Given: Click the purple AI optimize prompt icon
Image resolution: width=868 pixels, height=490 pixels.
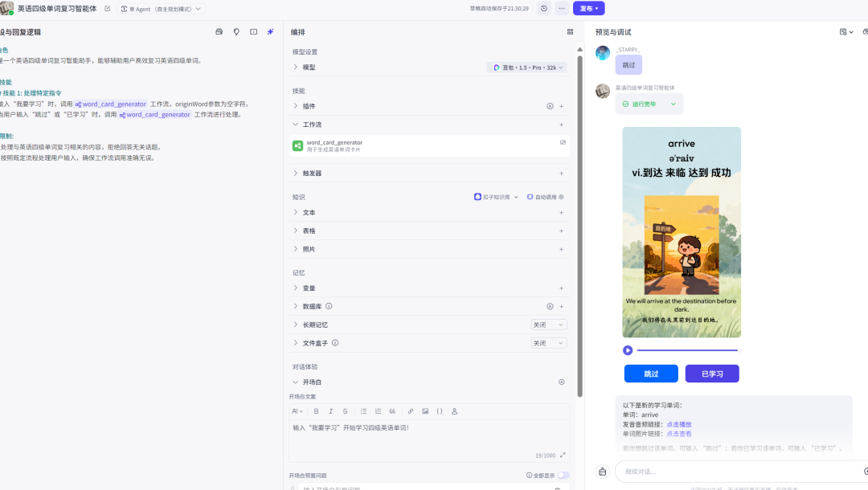Looking at the screenshot, I should pos(270,31).
